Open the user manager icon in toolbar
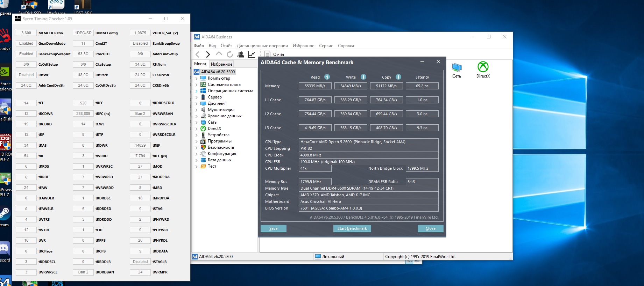Screen dimensions: 644x286 (x=241, y=54)
